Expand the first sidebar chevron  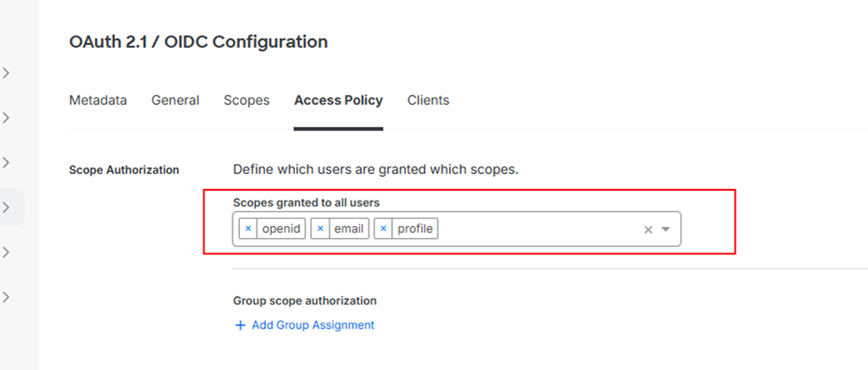click(7, 73)
